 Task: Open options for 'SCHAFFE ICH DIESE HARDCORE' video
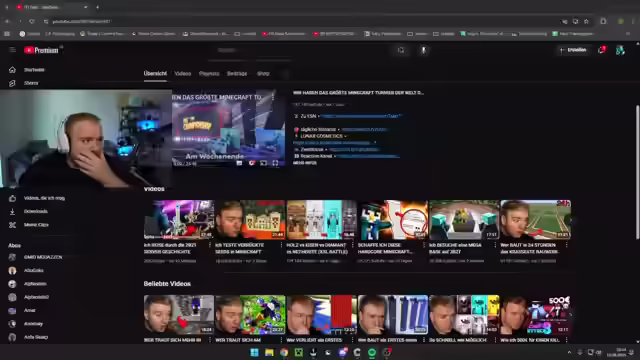[424, 245]
